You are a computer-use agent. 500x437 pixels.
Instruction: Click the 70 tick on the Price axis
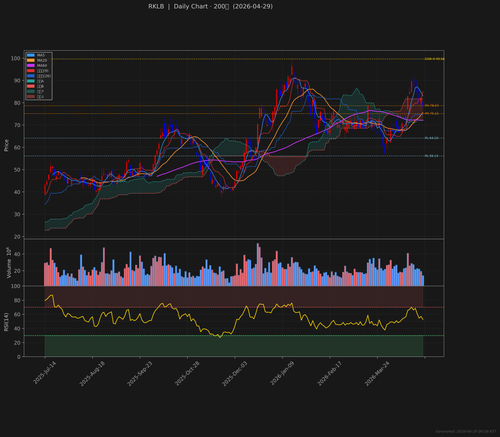[x=17, y=125]
